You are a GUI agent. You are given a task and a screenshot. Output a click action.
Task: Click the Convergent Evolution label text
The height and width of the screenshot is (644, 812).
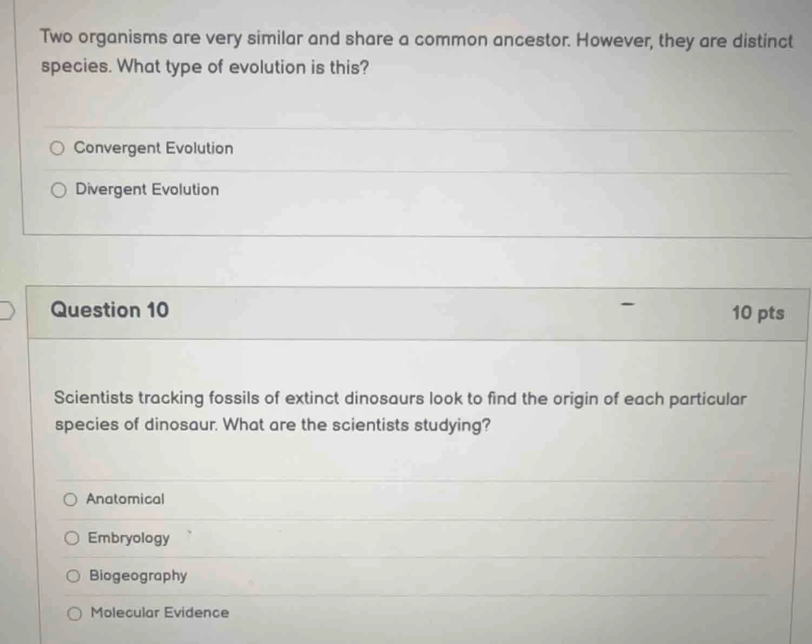coord(153,148)
